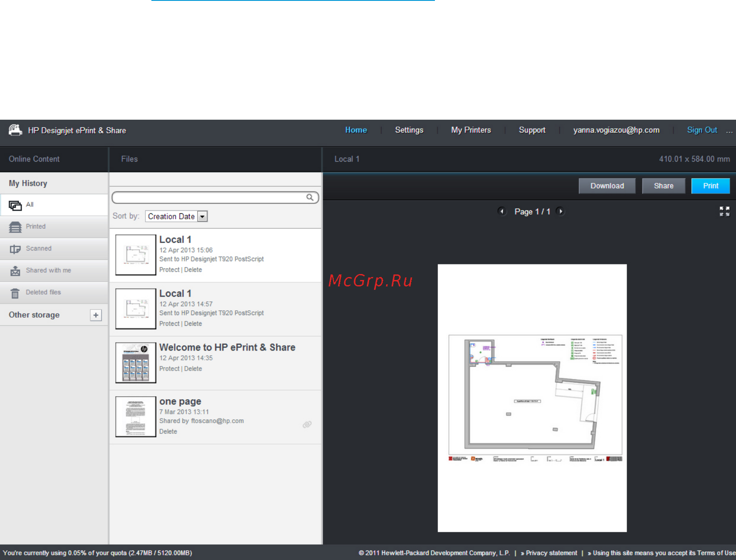Click the Page 1 / 1 indicator

[532, 212]
